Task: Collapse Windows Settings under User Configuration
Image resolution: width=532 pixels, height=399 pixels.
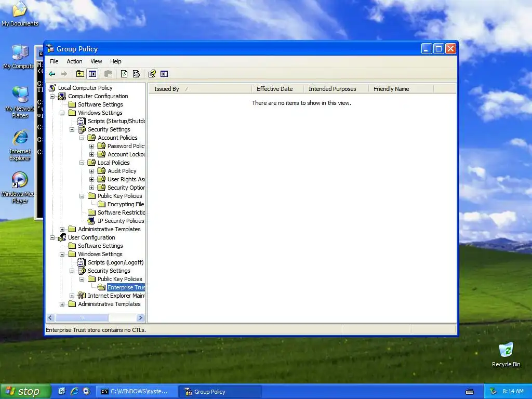Action: click(x=62, y=254)
